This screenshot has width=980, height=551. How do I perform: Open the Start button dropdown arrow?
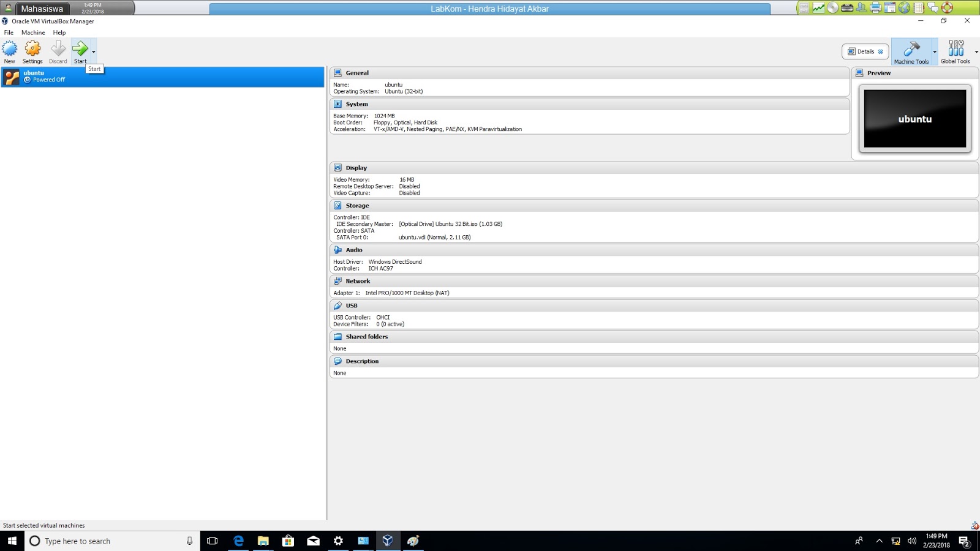pyautogui.click(x=94, y=52)
